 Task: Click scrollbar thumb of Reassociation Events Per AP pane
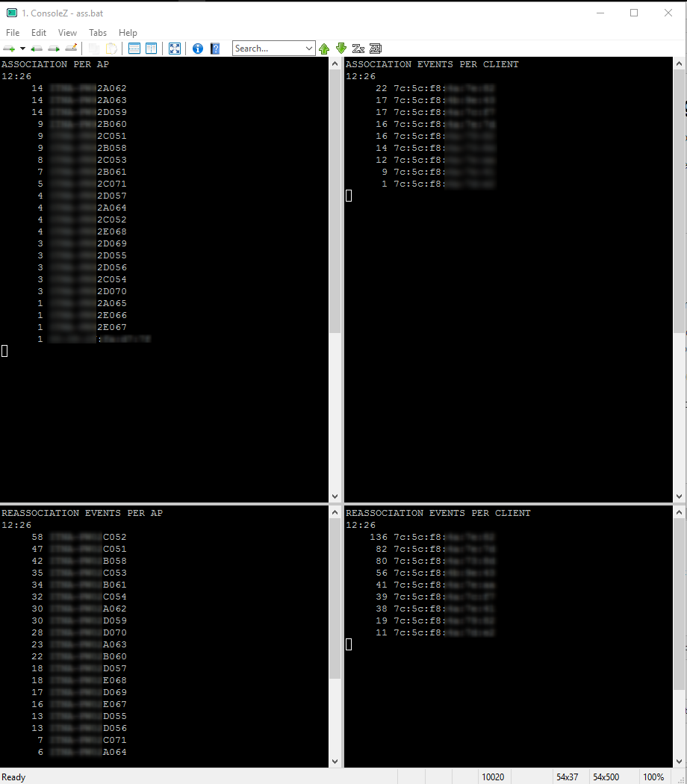point(335,599)
